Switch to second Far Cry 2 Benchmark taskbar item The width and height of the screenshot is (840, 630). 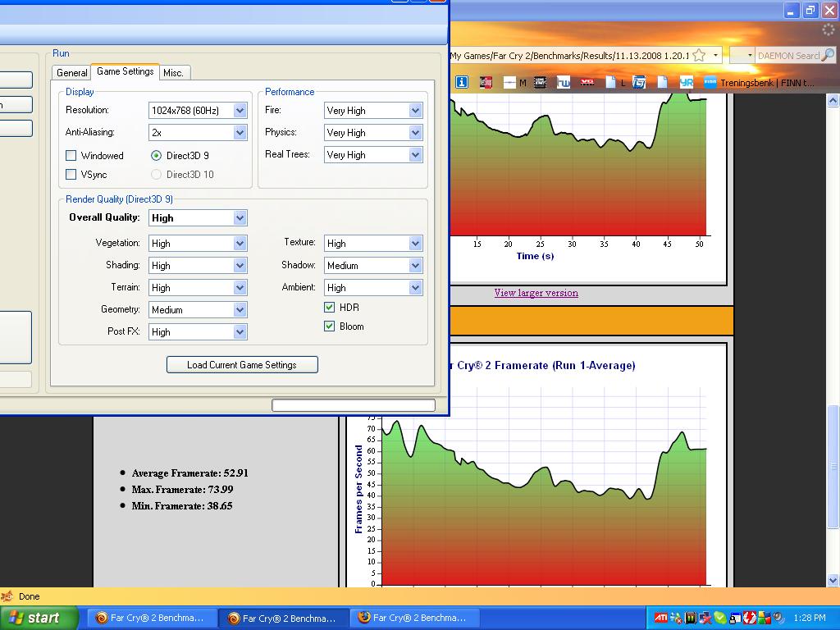click(x=282, y=618)
